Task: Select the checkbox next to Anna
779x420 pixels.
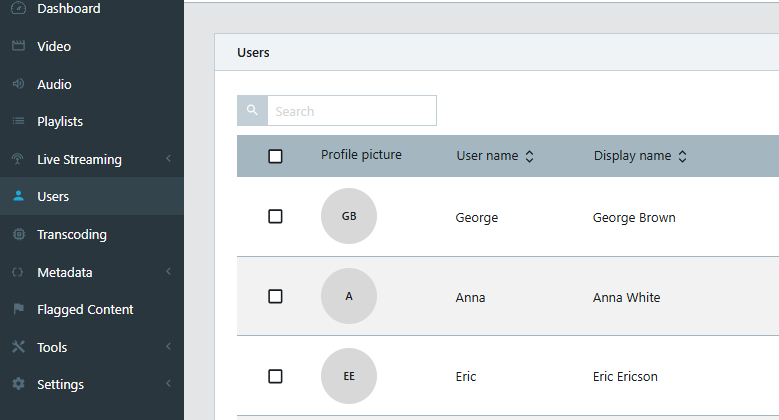Action: [275, 296]
